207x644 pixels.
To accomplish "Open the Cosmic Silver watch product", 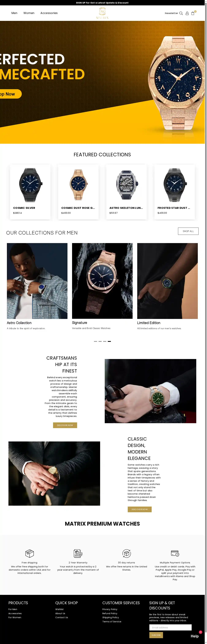I will tap(30, 192).
